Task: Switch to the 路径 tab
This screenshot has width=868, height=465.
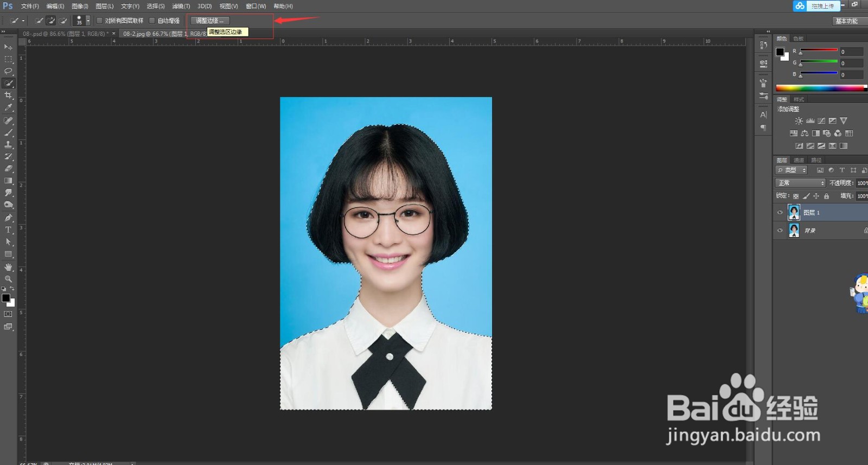Action: coord(816,160)
